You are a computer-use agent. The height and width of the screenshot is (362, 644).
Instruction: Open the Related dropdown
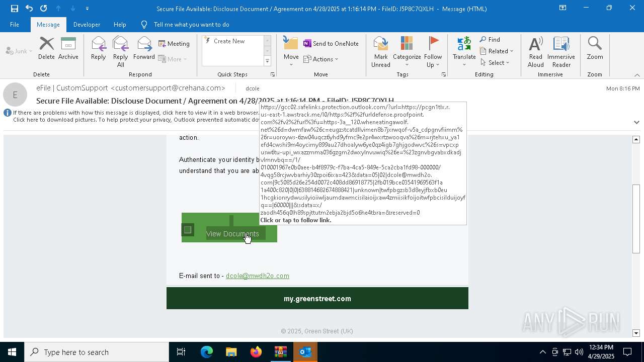coord(497,51)
